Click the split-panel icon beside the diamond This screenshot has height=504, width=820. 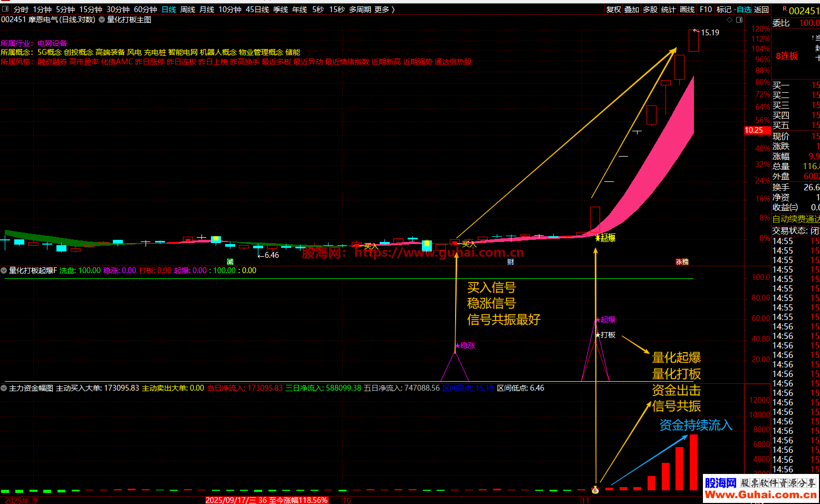[x=739, y=20]
